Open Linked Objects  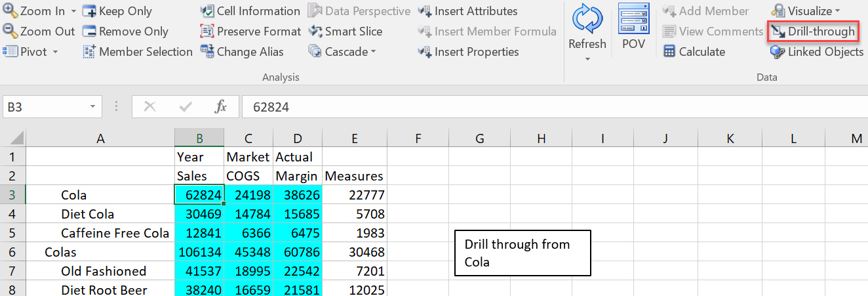click(817, 51)
